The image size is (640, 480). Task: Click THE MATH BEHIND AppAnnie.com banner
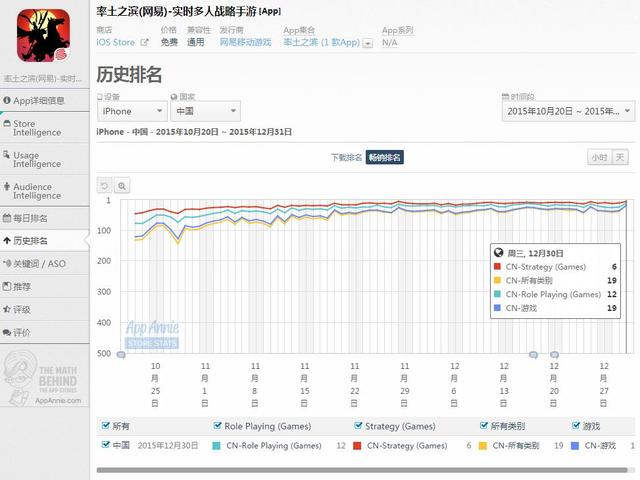click(43, 378)
